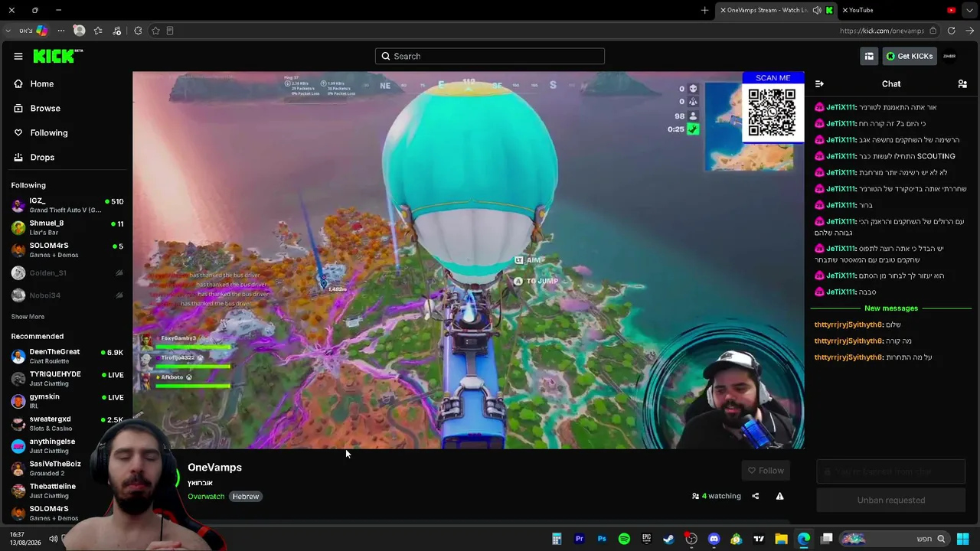Click the browser address bar URL
The height and width of the screenshot is (551, 980).
882,31
